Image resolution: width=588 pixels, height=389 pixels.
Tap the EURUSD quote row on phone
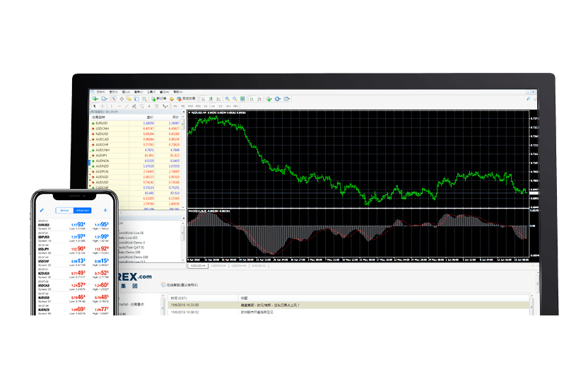73,225
